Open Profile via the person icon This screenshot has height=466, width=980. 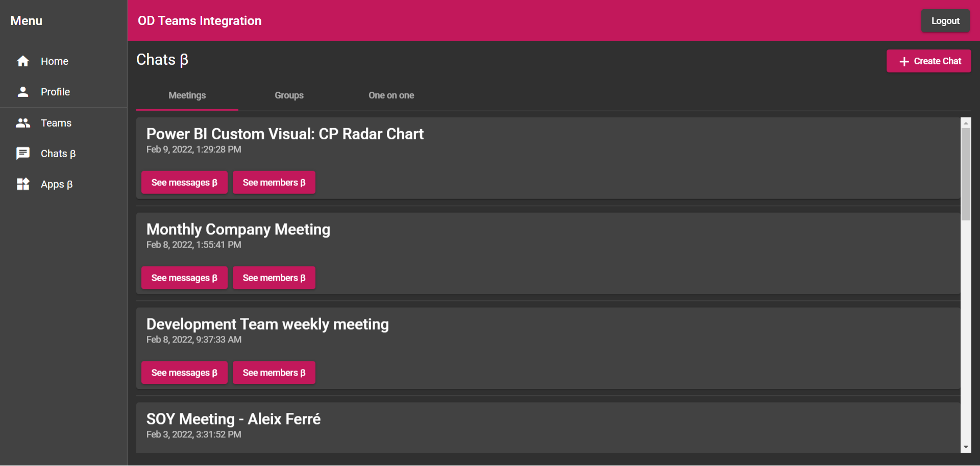(23, 92)
